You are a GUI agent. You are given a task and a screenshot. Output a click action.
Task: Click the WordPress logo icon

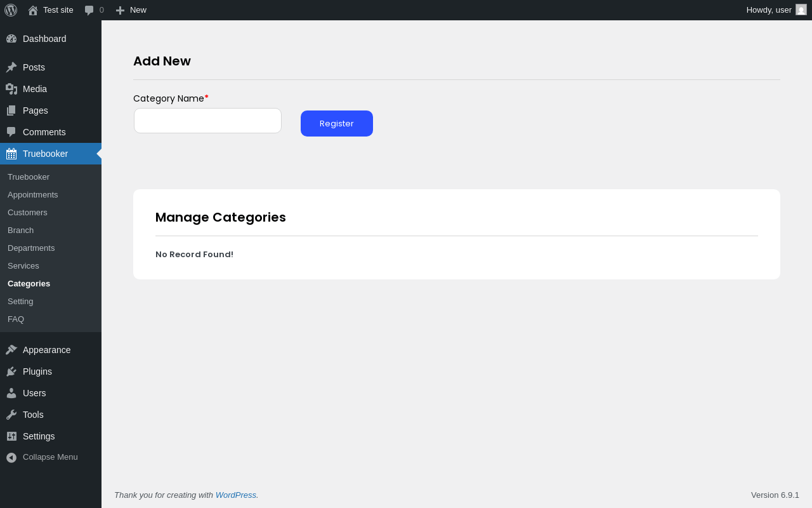11,10
